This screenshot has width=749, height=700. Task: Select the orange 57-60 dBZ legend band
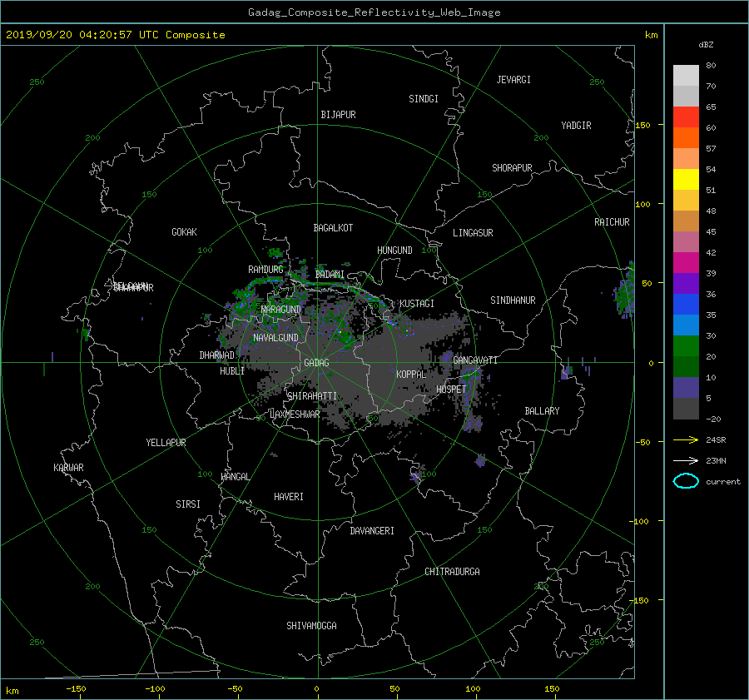[x=686, y=137]
